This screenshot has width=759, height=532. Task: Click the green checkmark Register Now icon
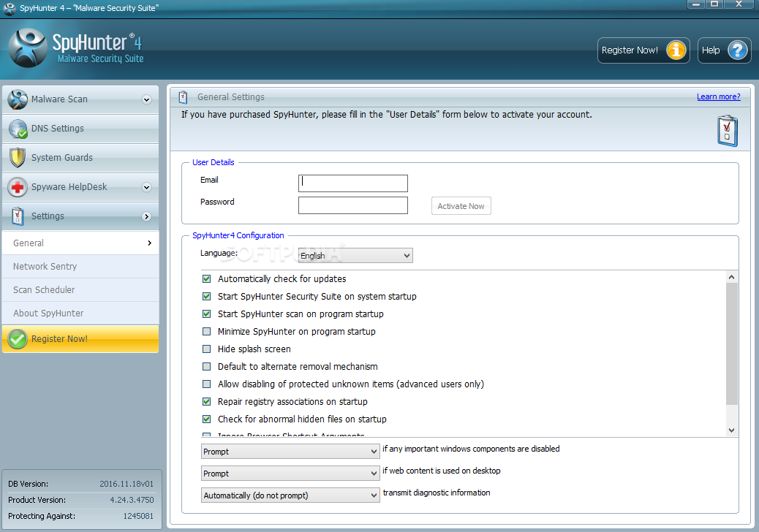coord(18,339)
